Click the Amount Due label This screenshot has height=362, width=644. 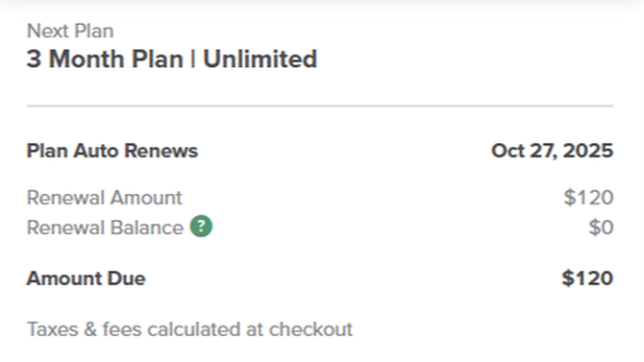(x=86, y=278)
